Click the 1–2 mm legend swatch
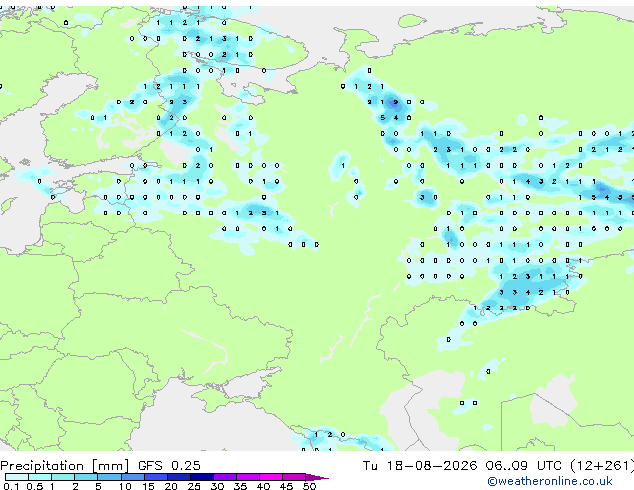Image resolution: width=634 pixels, height=490 pixels. click(x=63, y=477)
